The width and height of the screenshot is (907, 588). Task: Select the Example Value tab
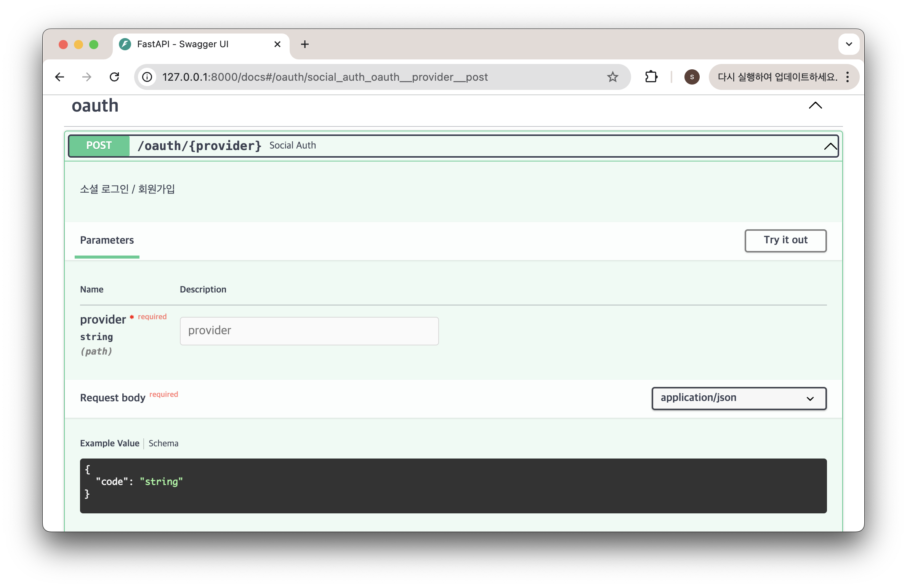(x=110, y=443)
